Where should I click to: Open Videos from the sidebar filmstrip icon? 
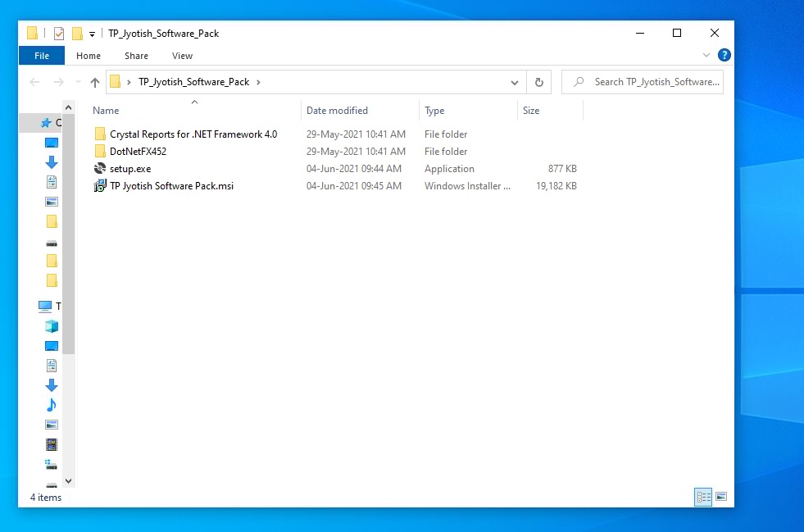pos(52,444)
